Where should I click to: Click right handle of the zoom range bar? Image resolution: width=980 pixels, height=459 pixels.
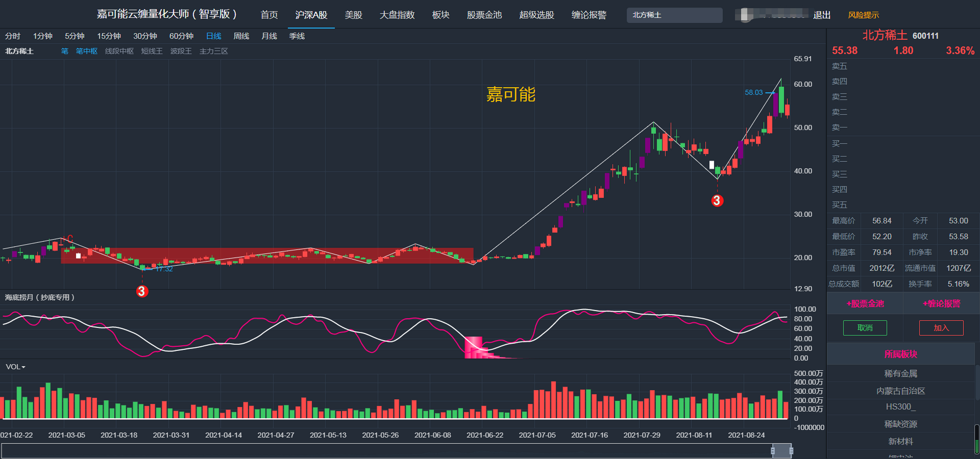pos(791,451)
